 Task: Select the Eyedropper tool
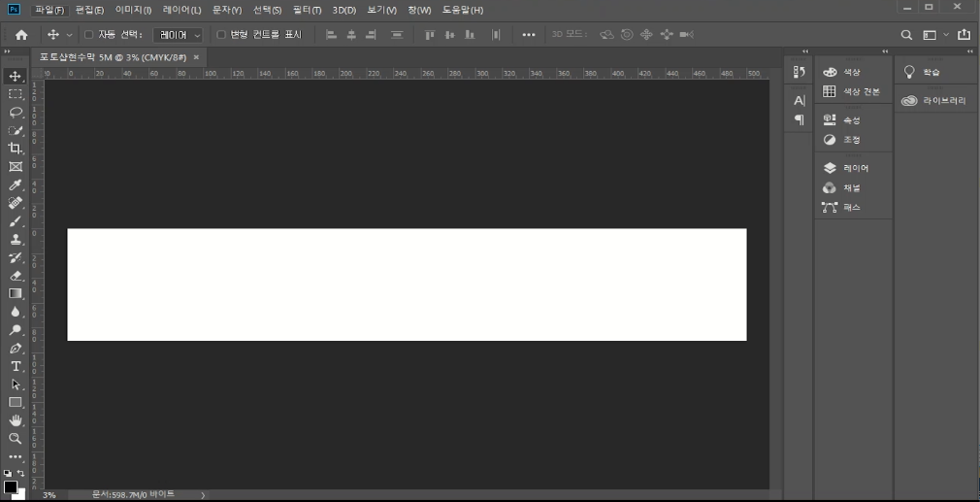(15, 185)
